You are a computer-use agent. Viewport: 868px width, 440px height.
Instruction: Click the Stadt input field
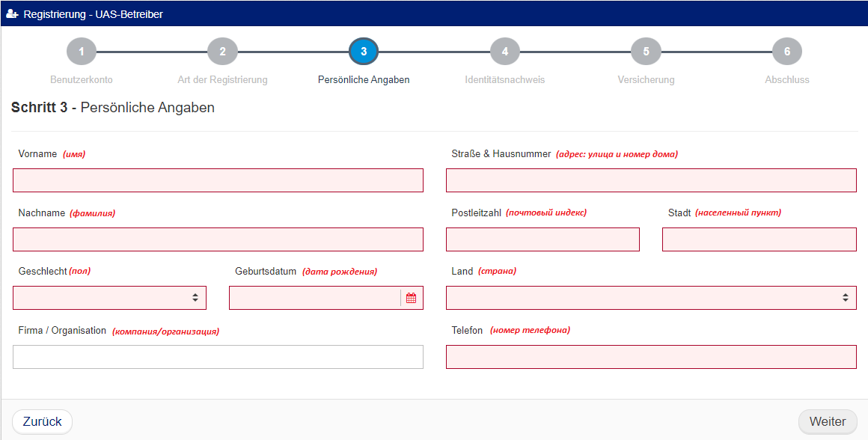pyautogui.click(x=759, y=239)
